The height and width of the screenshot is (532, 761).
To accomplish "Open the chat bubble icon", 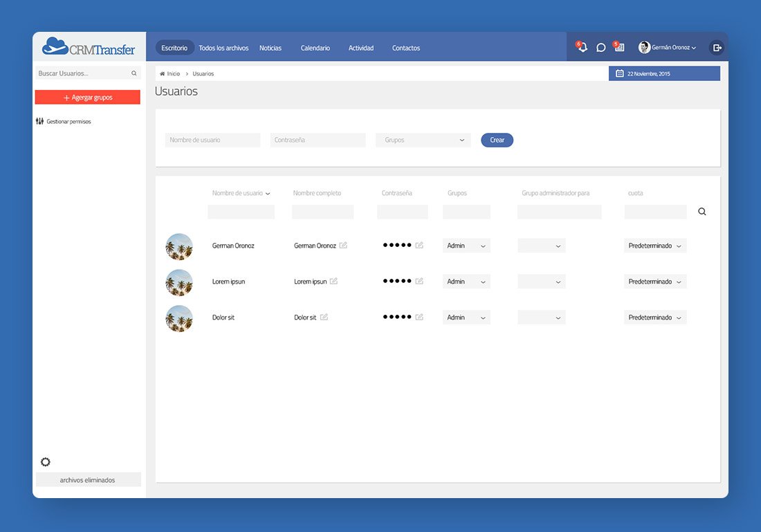I will 600,48.
